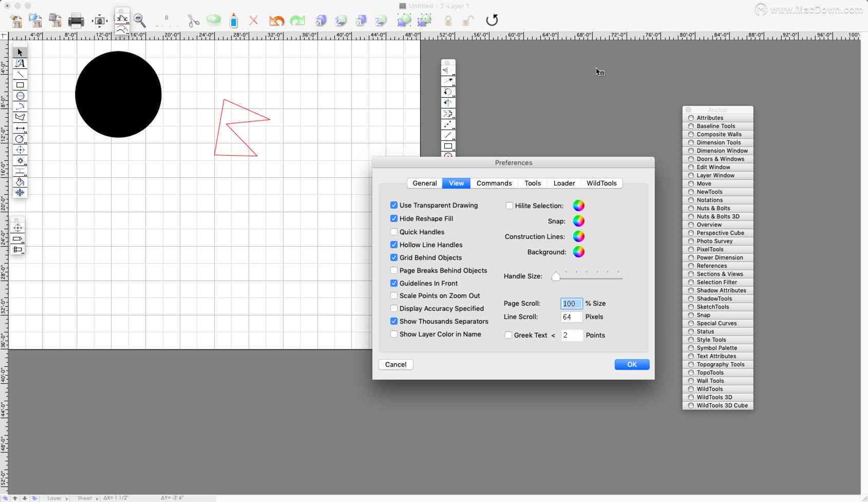Enable Greek Text checkbox

(508, 335)
